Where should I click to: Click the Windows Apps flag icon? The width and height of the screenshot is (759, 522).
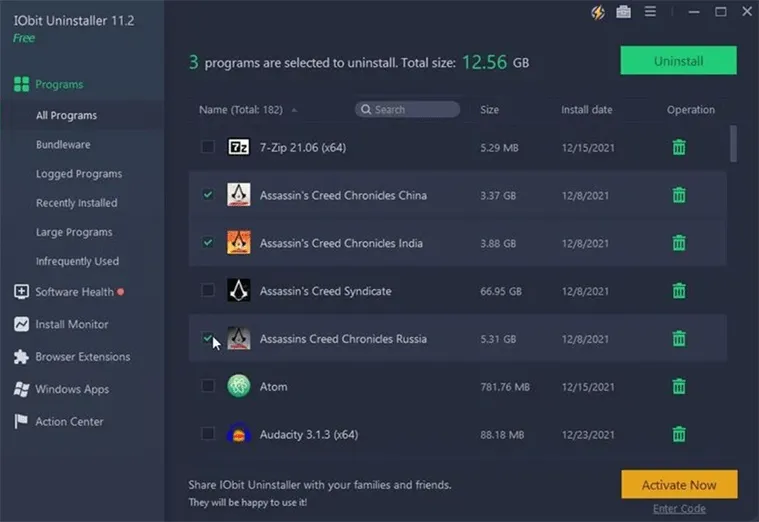coord(21,389)
